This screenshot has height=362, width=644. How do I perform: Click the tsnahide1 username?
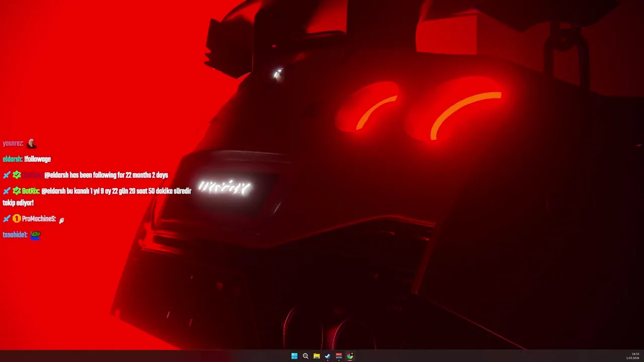tap(15, 235)
